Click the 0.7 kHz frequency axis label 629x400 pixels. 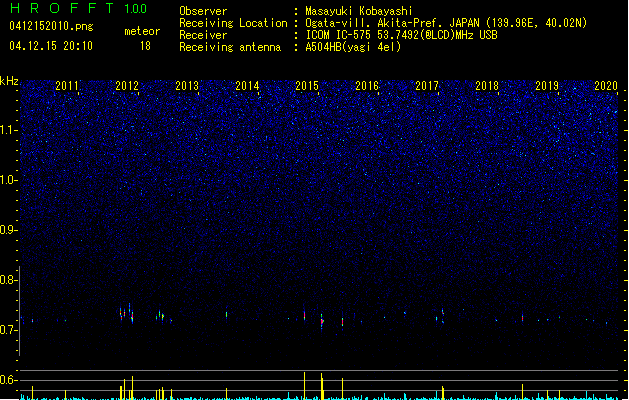8,330
